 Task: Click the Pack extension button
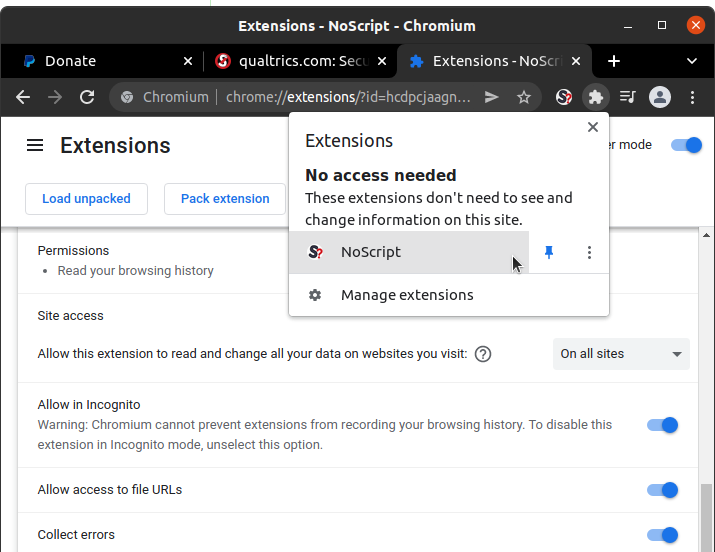225,199
